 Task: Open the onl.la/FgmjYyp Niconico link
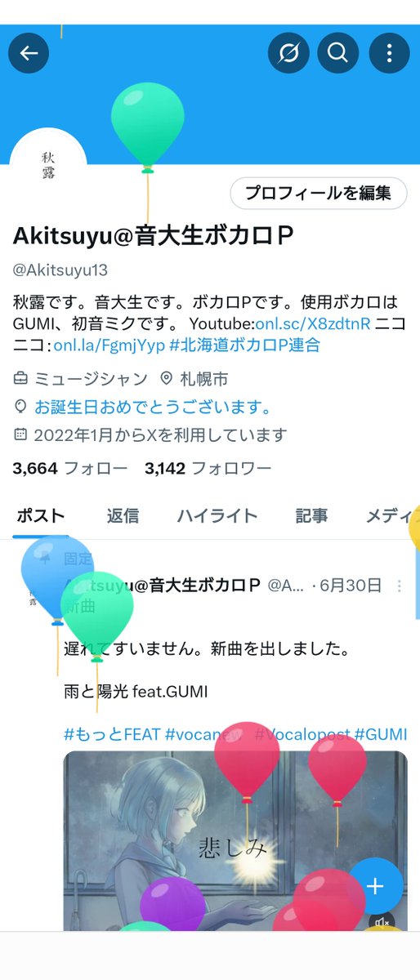[109, 345]
